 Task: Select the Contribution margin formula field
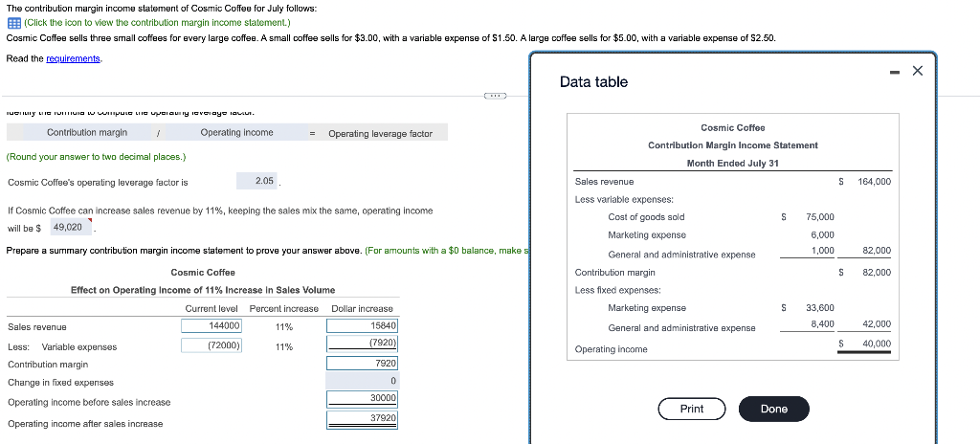pyautogui.click(x=87, y=133)
